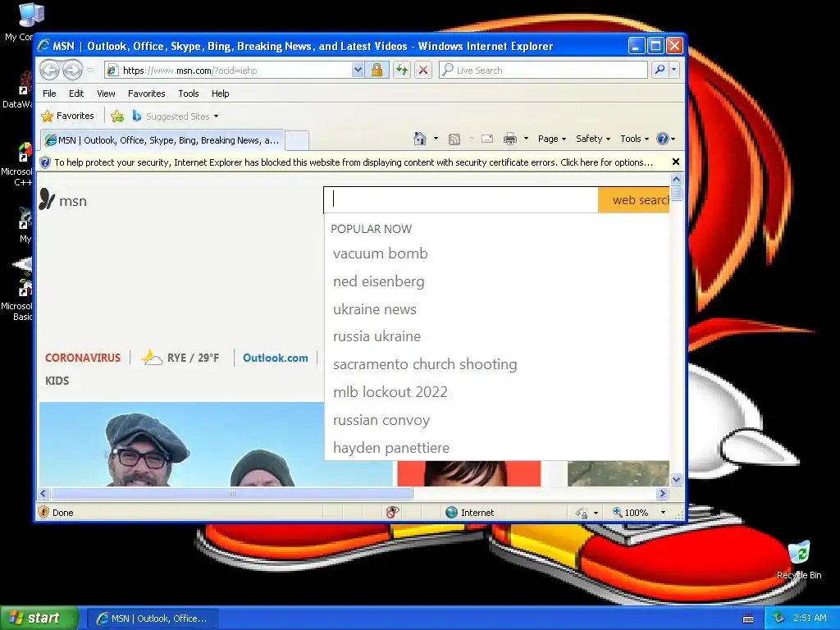Click the Home icon in command bar
The height and width of the screenshot is (630, 840).
click(420, 139)
